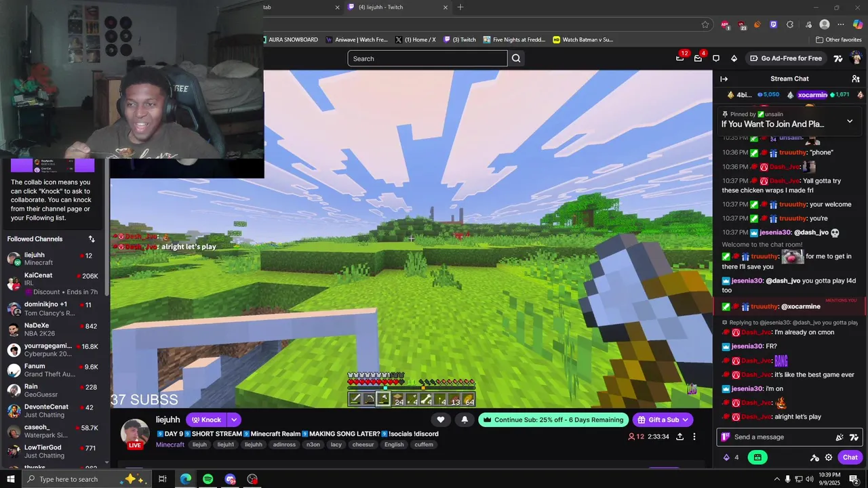
Task: Expand the pinned message chevron
Action: pos(850,121)
